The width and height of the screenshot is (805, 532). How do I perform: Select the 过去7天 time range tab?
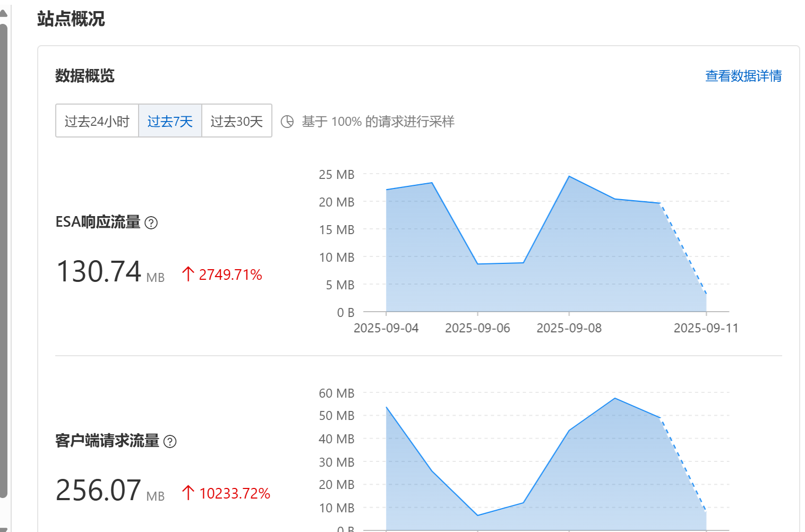[x=170, y=121]
